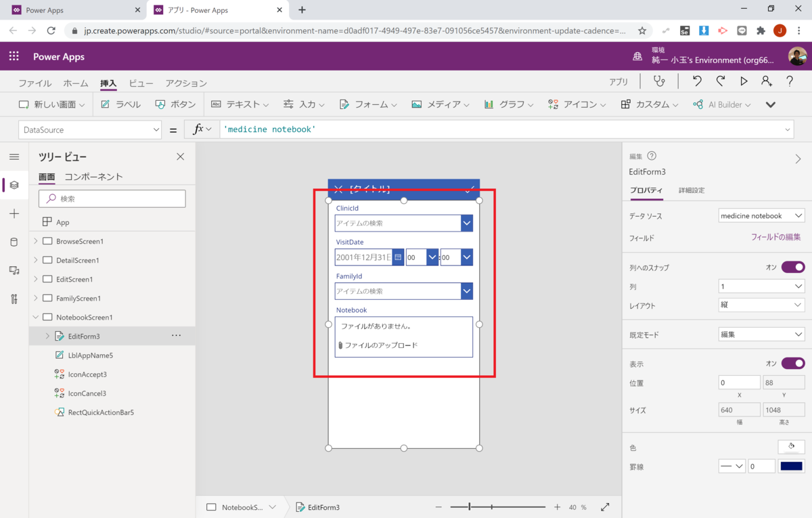This screenshot has width=812, height=518.
Task: Open the DataSource property dropdown
Action: (90, 130)
